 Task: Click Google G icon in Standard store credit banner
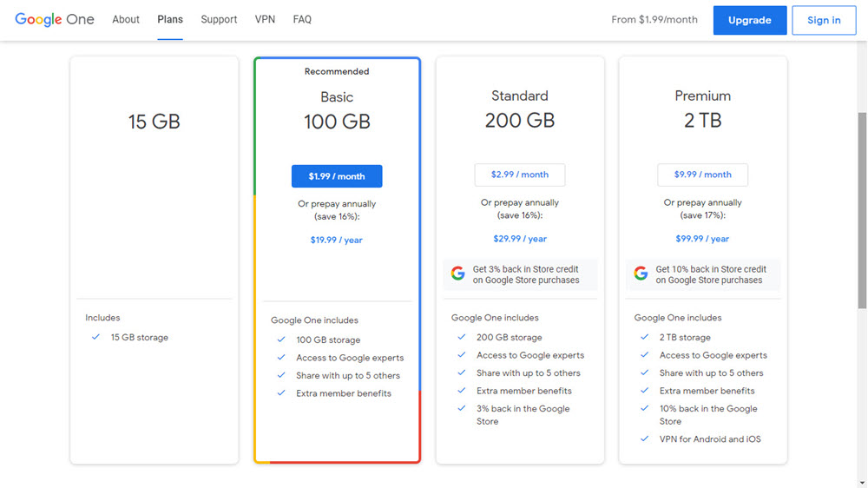[x=457, y=273]
